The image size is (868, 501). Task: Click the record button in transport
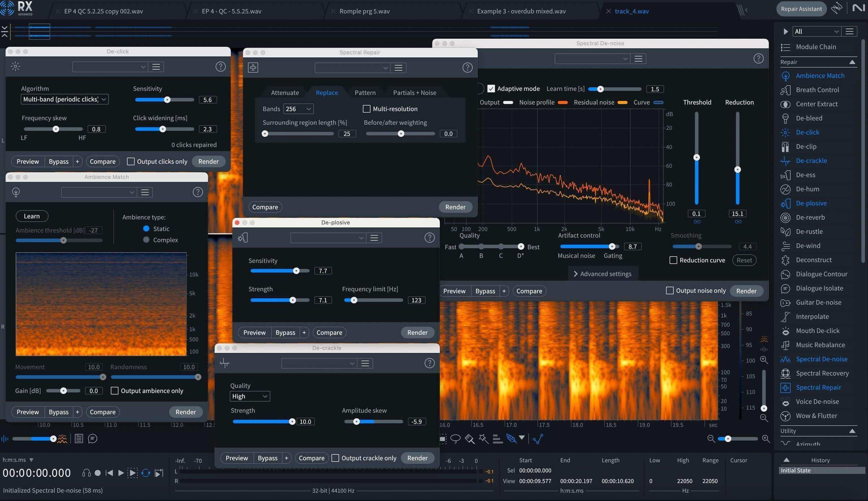tap(97, 473)
